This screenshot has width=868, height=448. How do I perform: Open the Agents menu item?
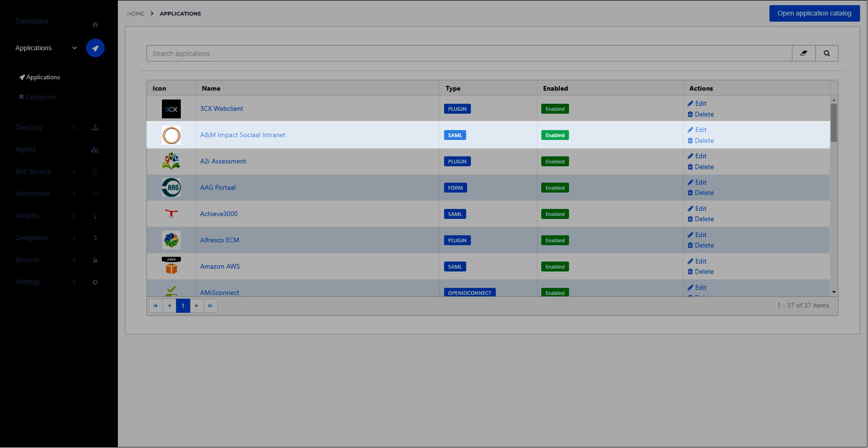(26, 149)
